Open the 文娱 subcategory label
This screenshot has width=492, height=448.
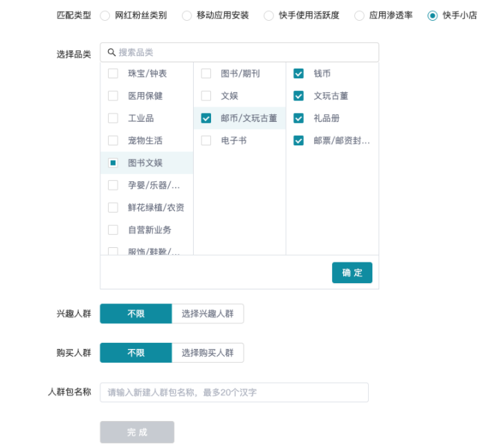229,96
